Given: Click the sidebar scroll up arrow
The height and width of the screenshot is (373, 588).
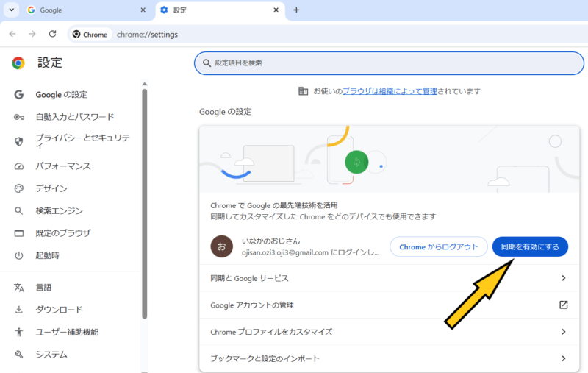Looking at the screenshot, I should (x=145, y=84).
